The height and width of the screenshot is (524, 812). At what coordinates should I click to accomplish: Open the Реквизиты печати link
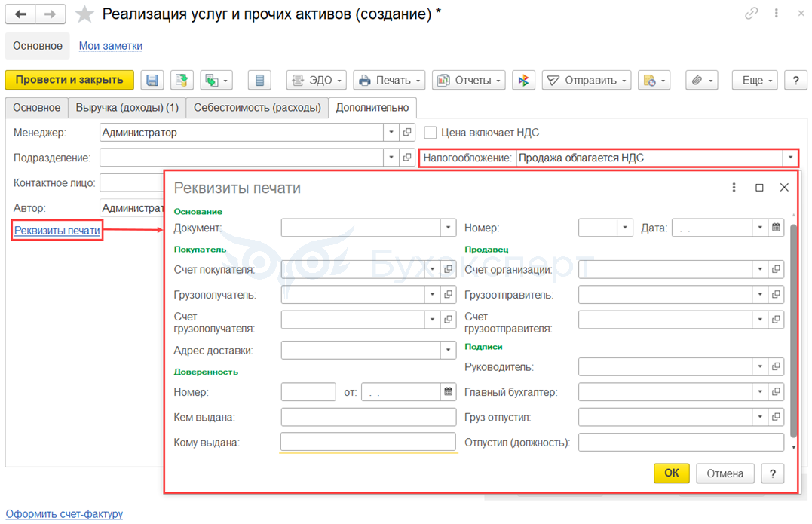[x=57, y=231]
